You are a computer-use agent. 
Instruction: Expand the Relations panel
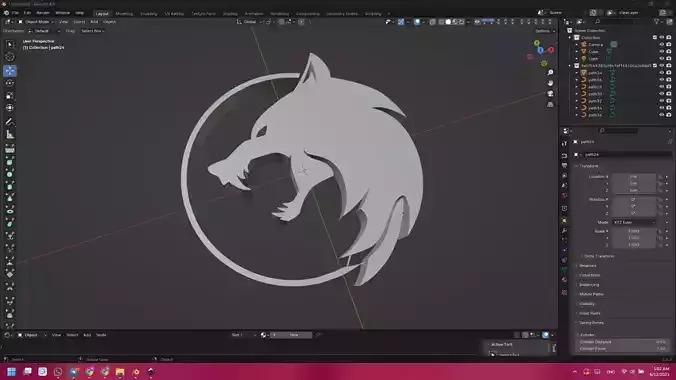tap(588, 266)
